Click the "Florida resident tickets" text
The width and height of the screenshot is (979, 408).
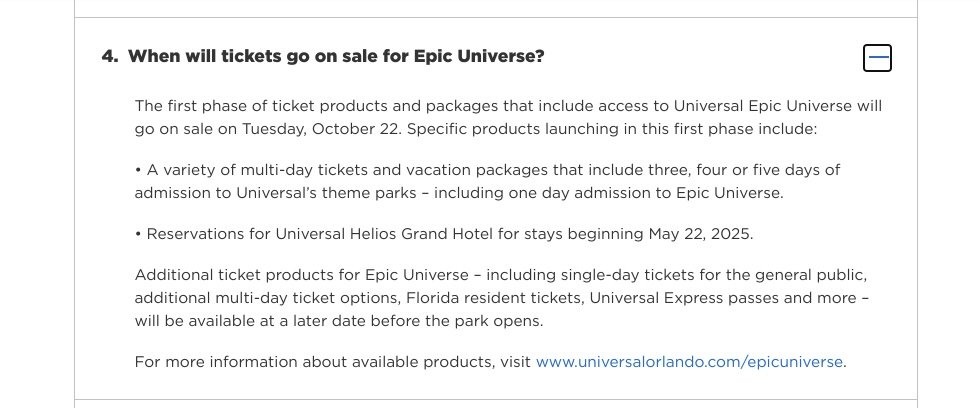coord(493,298)
